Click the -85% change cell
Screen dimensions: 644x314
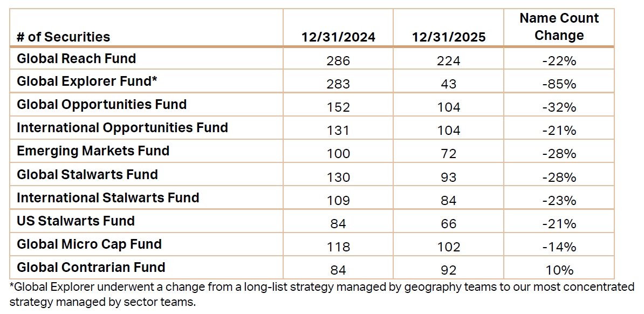point(559,84)
